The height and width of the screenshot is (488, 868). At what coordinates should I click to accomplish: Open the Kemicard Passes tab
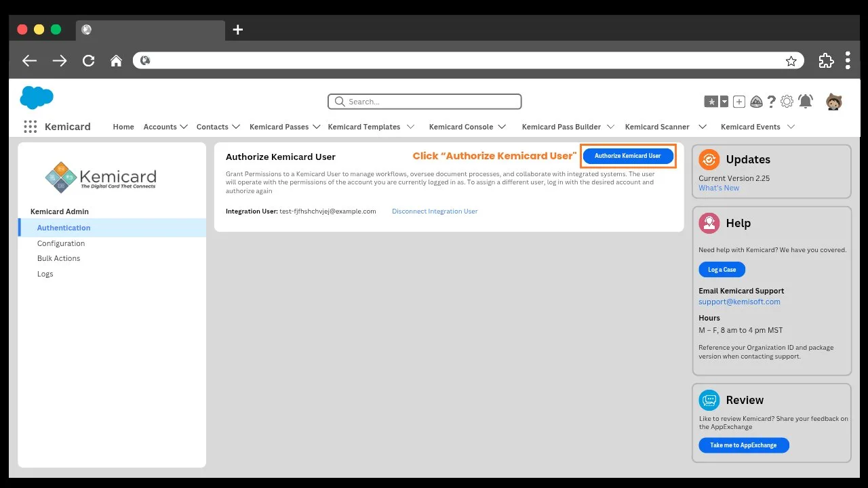279,127
